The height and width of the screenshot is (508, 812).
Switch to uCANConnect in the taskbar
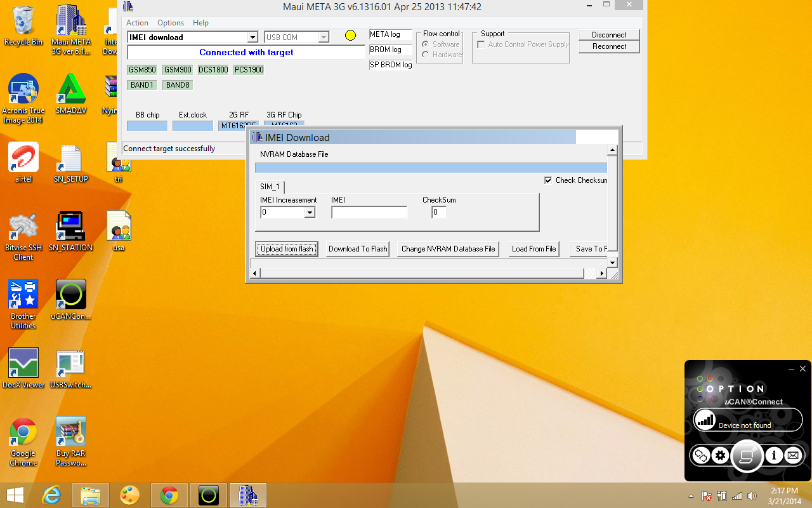point(209,495)
